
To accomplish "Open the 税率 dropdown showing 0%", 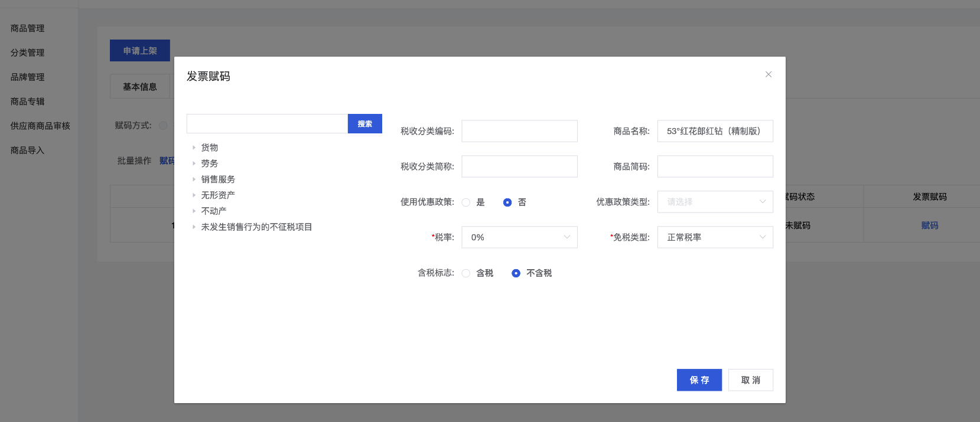I will coord(519,237).
